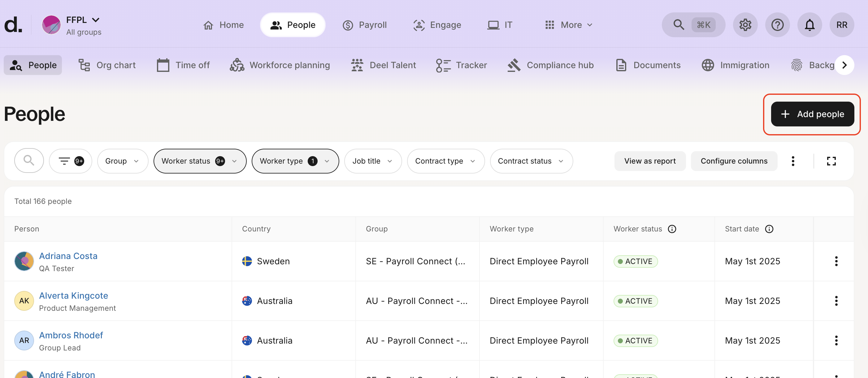Toggle fullscreen table view icon

click(831, 161)
